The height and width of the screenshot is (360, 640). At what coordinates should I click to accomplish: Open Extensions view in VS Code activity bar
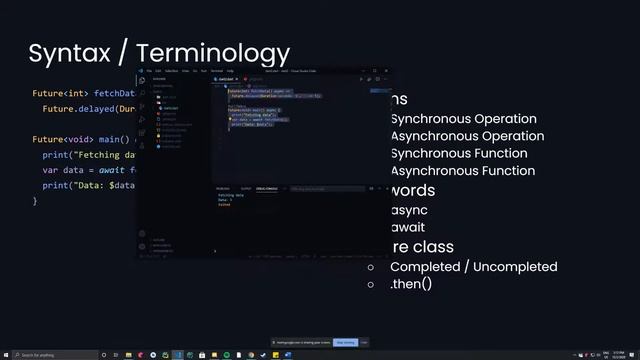click(x=142, y=133)
